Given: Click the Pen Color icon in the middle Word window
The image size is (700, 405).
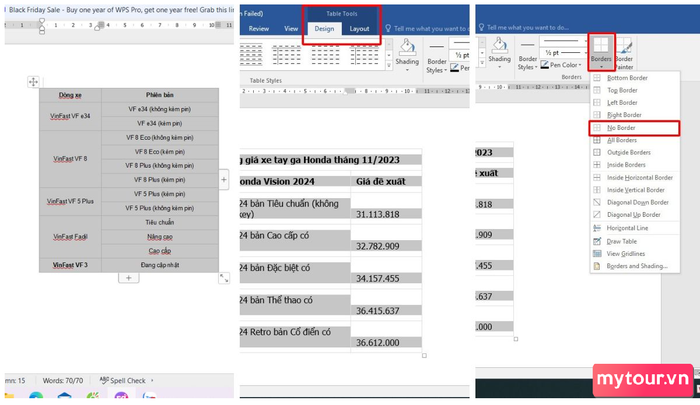Looking at the screenshot, I should (x=454, y=68).
